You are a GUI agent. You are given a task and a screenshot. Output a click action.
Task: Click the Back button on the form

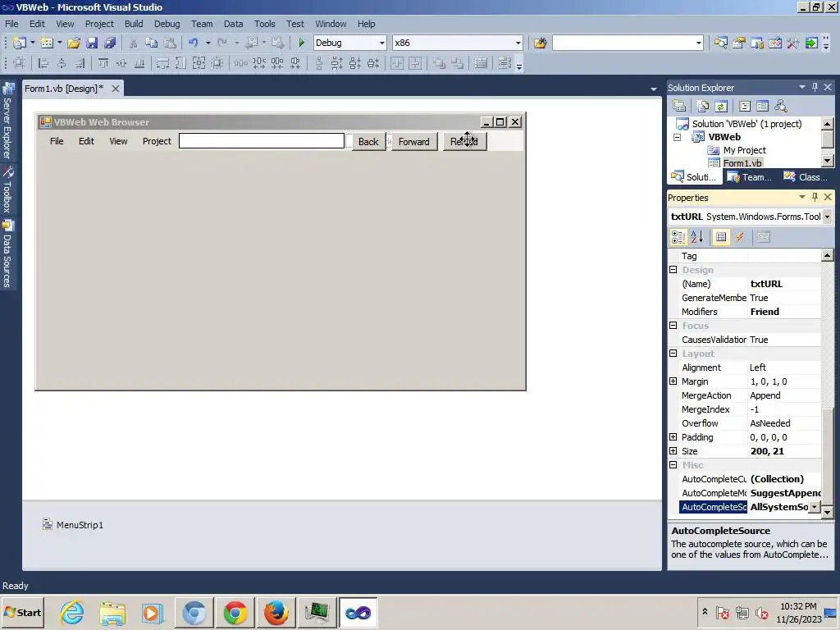click(x=368, y=141)
